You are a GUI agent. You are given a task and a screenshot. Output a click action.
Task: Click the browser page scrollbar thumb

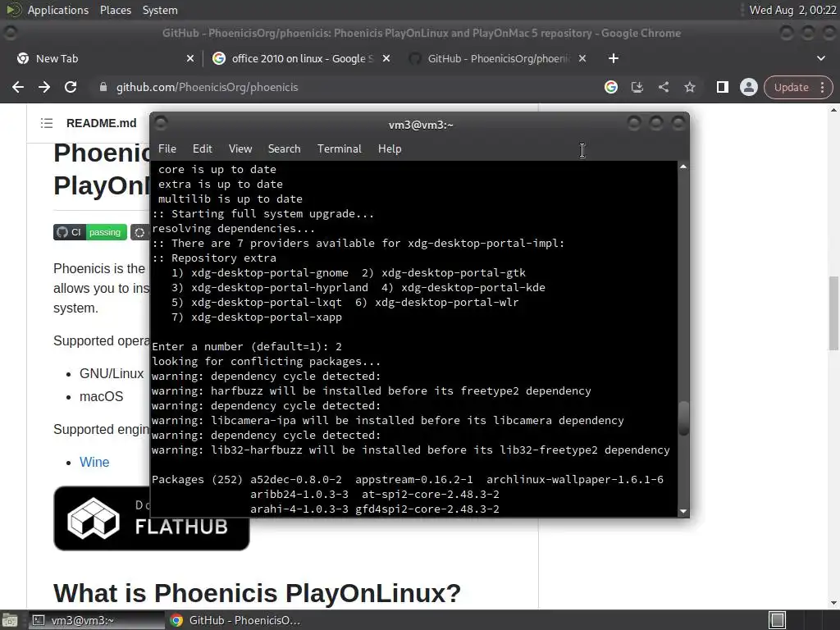[x=833, y=313]
